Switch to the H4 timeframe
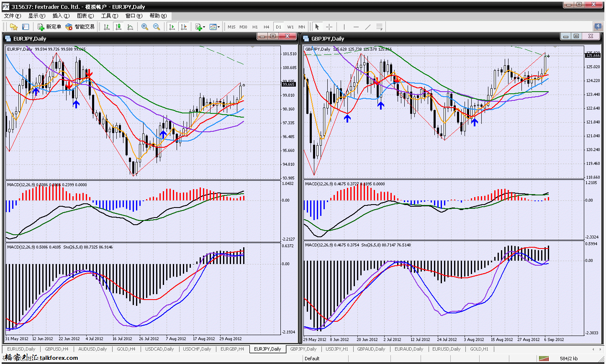Screen dimensions: 606x364 (267, 27)
